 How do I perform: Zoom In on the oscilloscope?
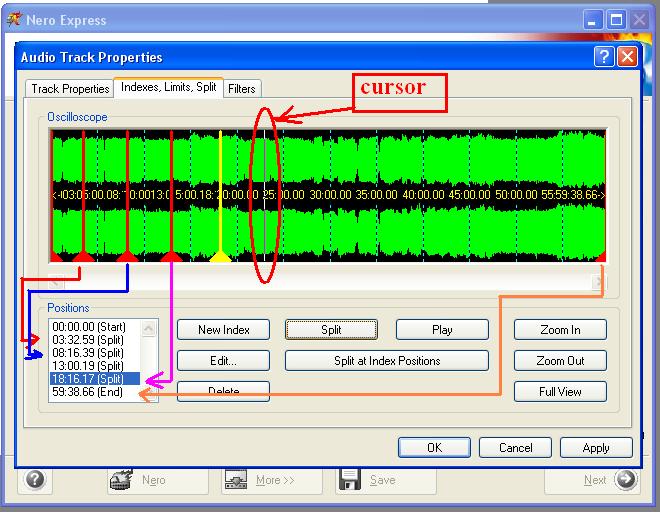pyautogui.click(x=560, y=330)
